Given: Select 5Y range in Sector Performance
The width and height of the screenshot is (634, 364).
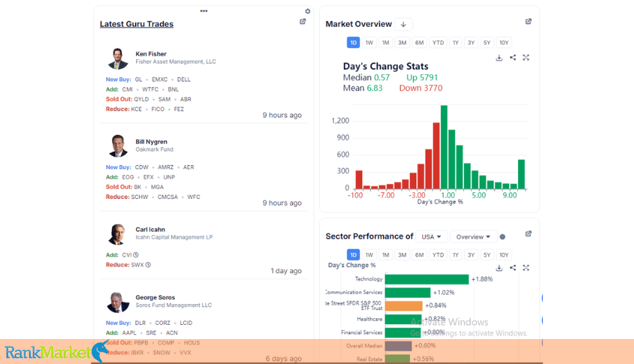Looking at the screenshot, I should pos(487,255).
